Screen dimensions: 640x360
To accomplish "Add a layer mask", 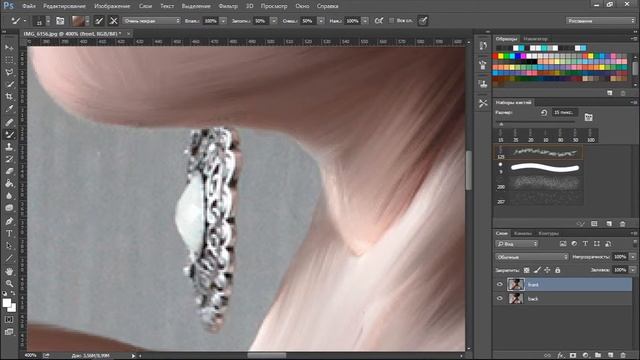I will pyautogui.click(x=573, y=356).
